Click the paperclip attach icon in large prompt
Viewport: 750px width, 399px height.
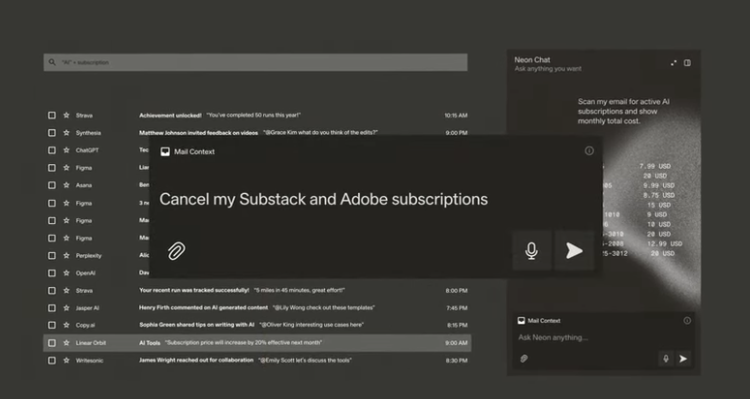(176, 251)
